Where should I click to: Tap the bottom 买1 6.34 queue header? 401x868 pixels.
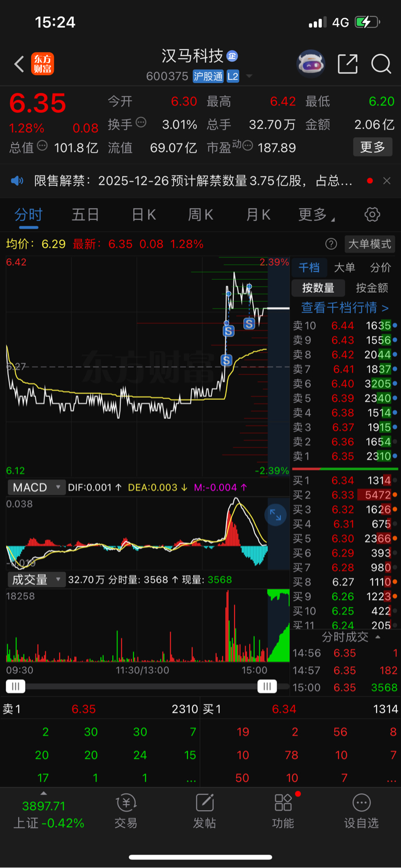click(x=301, y=709)
